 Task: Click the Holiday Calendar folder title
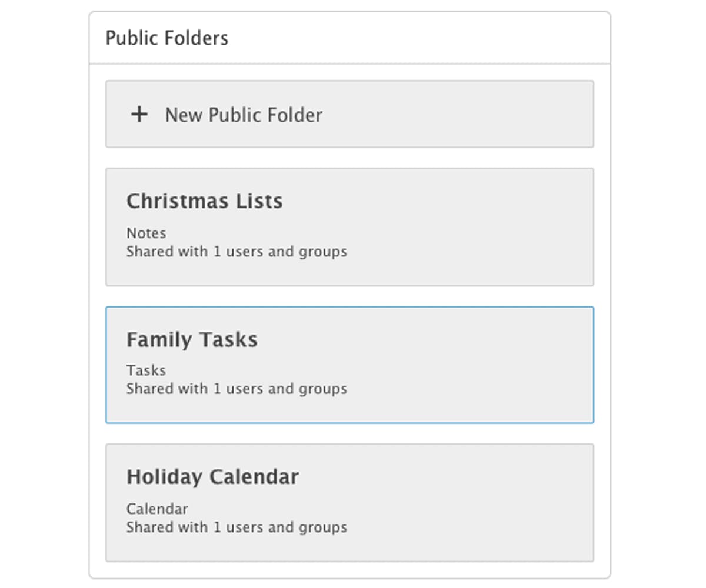point(213,477)
